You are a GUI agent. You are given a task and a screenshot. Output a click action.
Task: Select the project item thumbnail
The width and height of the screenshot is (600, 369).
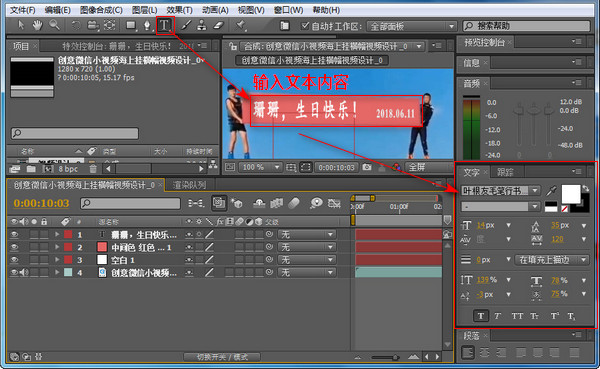pos(32,77)
